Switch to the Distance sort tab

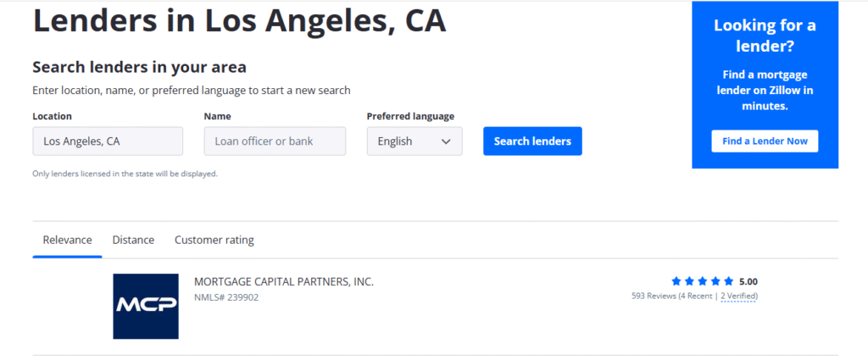(x=133, y=240)
